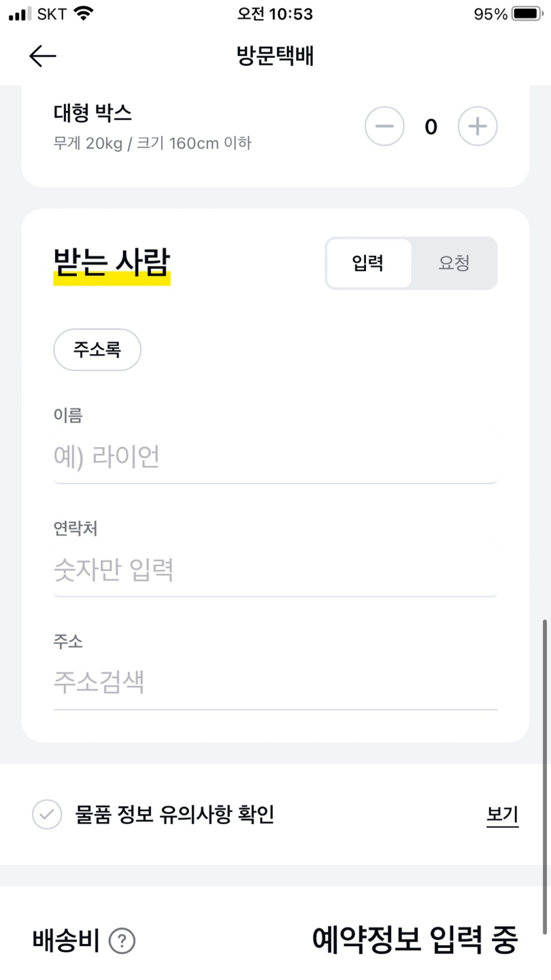Tap the minus icon to decrease 대형 박스 count

[384, 126]
